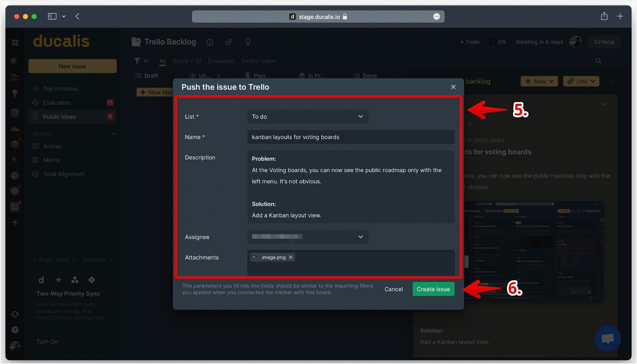This screenshot has width=637, height=364.
Task: Open the New dropdown in issue panel
Action: tap(539, 81)
